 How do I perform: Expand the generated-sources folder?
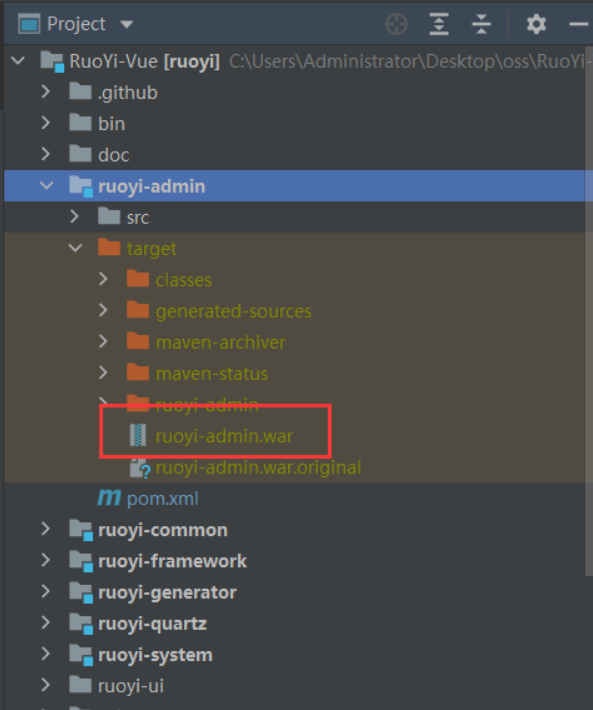coord(103,311)
